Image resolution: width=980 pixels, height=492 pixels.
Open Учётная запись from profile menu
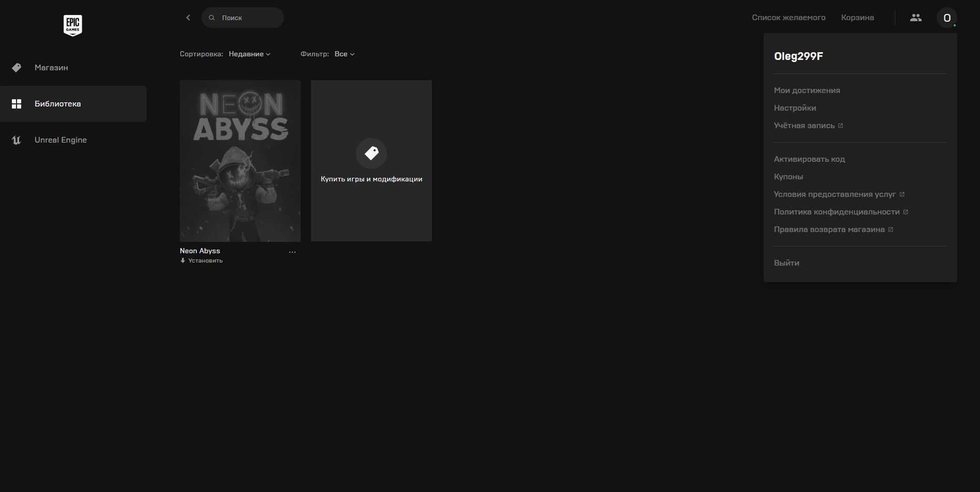click(804, 126)
